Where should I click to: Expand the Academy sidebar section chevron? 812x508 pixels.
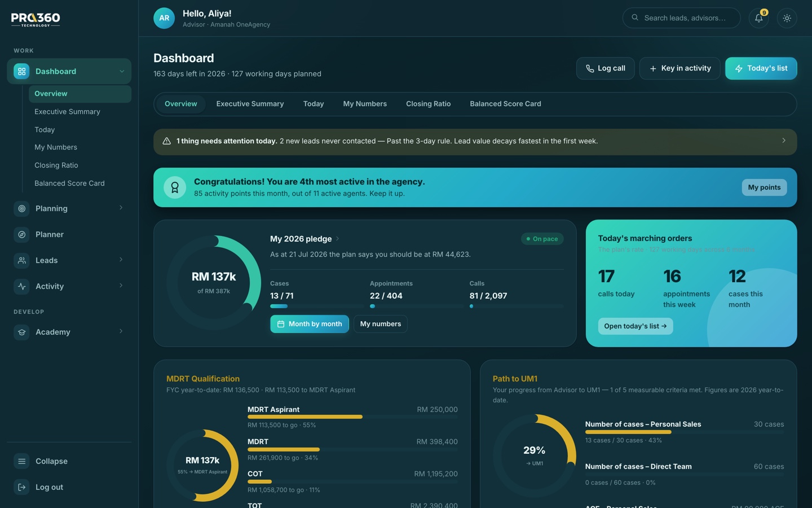pyautogui.click(x=121, y=331)
